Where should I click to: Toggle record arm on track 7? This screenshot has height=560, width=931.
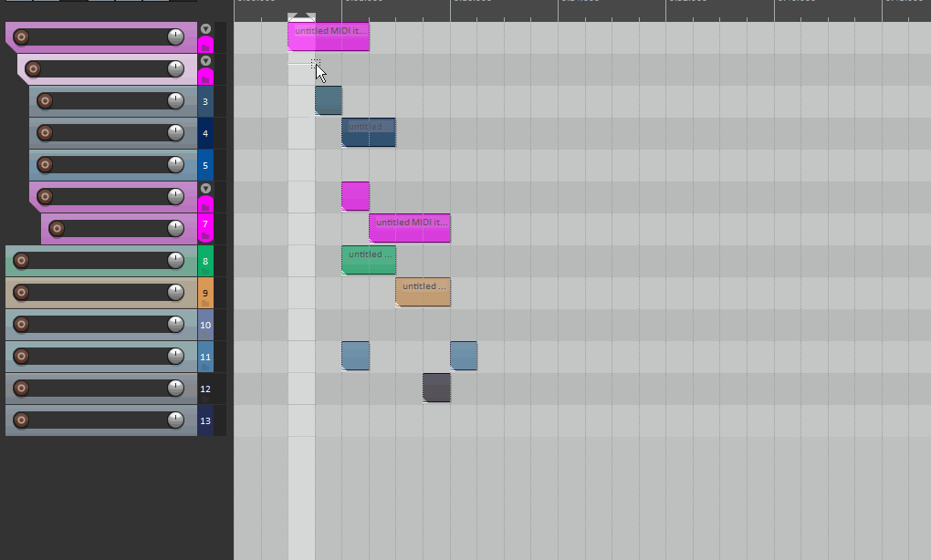(x=57, y=229)
